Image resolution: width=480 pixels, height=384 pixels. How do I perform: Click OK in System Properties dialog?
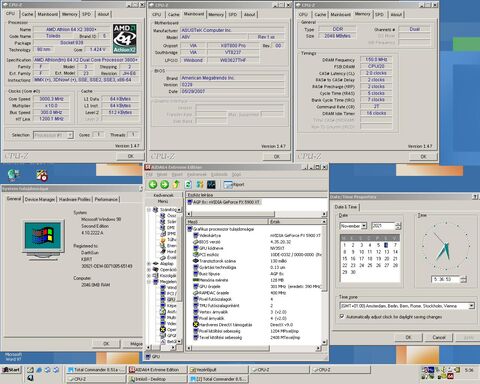(106, 343)
